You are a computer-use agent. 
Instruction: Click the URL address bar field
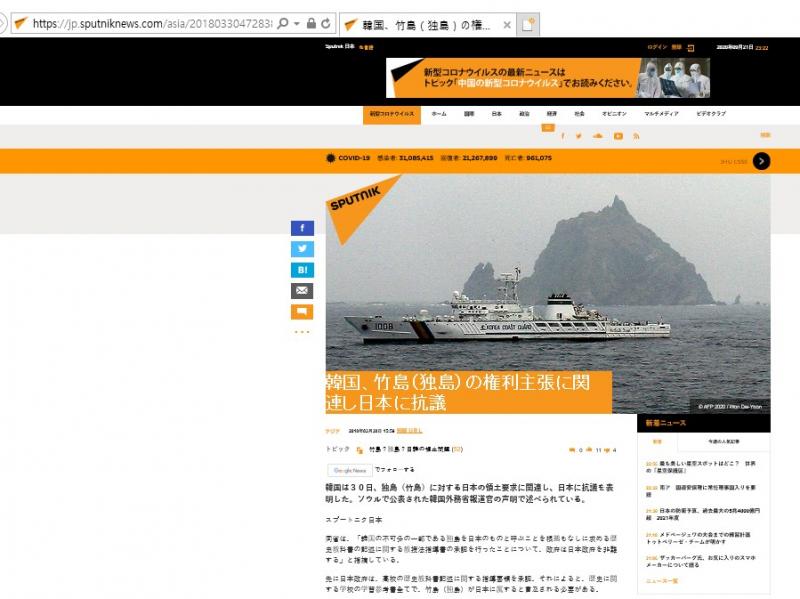coord(150,23)
